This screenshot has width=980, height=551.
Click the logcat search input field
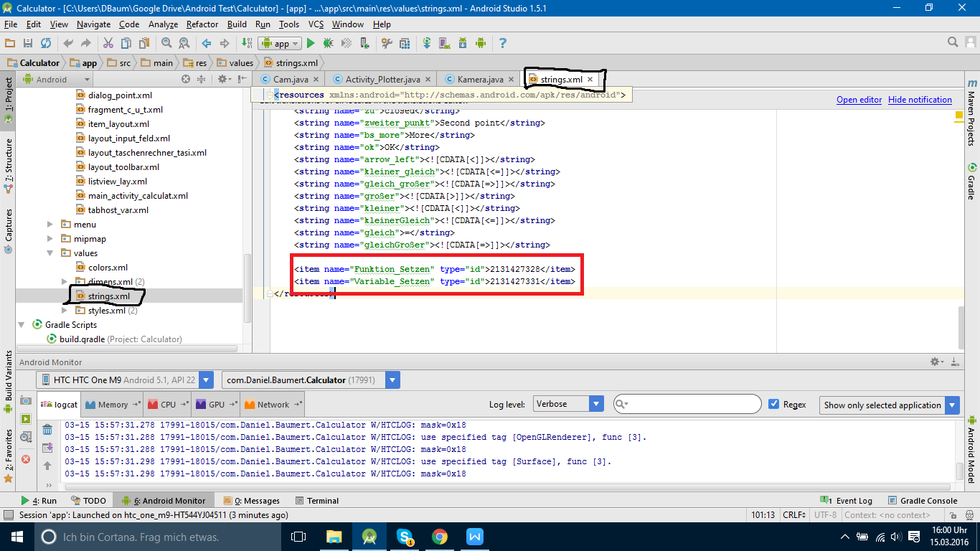pos(692,404)
